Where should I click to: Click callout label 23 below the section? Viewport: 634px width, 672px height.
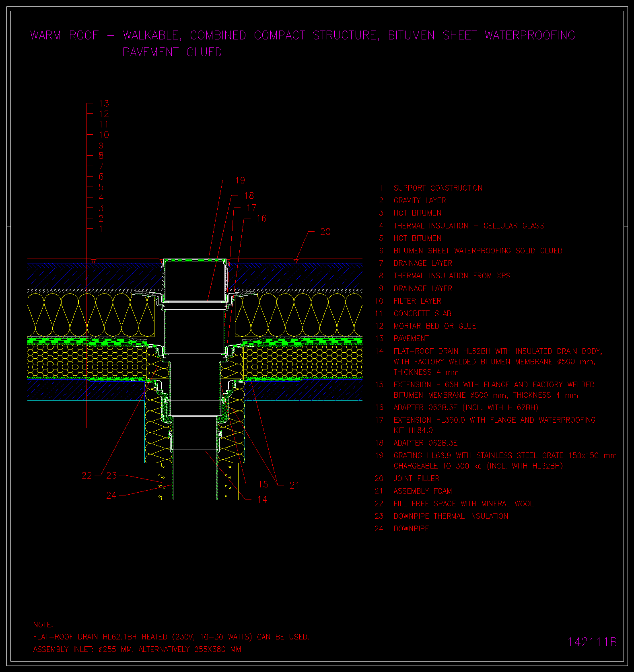pyautogui.click(x=111, y=475)
